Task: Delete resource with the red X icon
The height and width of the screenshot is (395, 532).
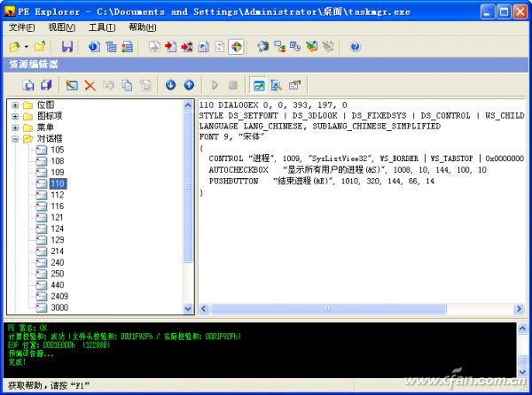Action: coord(90,85)
